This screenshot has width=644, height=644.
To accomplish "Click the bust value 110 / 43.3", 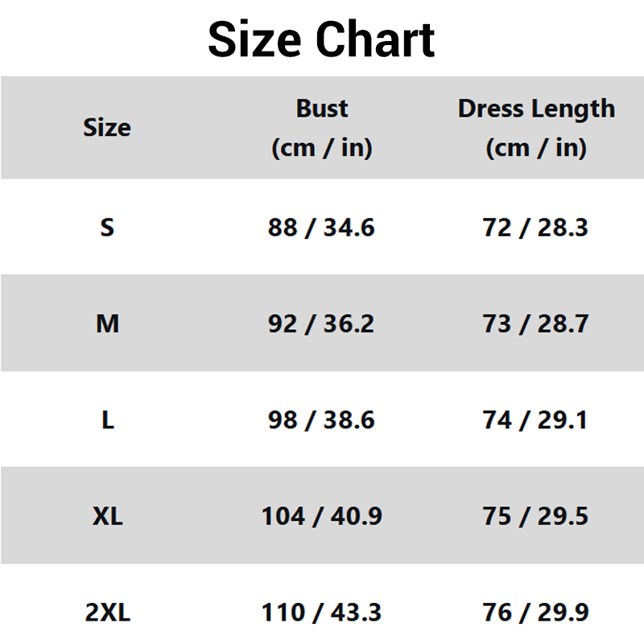I will (321, 613).
